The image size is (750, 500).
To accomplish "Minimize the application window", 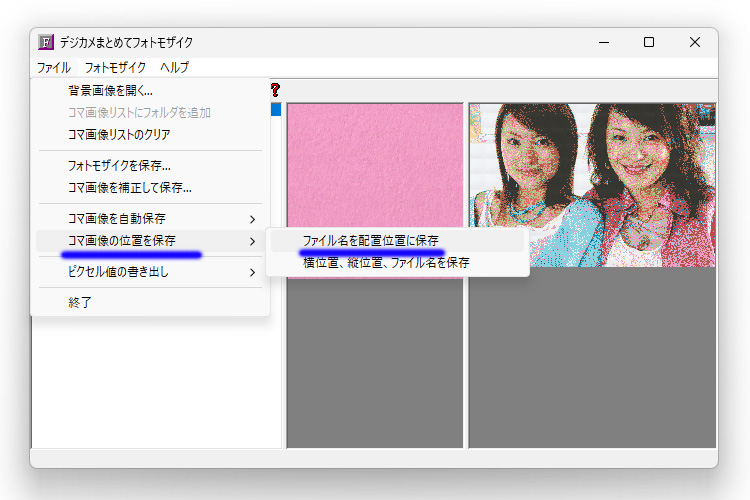I will coord(603,42).
